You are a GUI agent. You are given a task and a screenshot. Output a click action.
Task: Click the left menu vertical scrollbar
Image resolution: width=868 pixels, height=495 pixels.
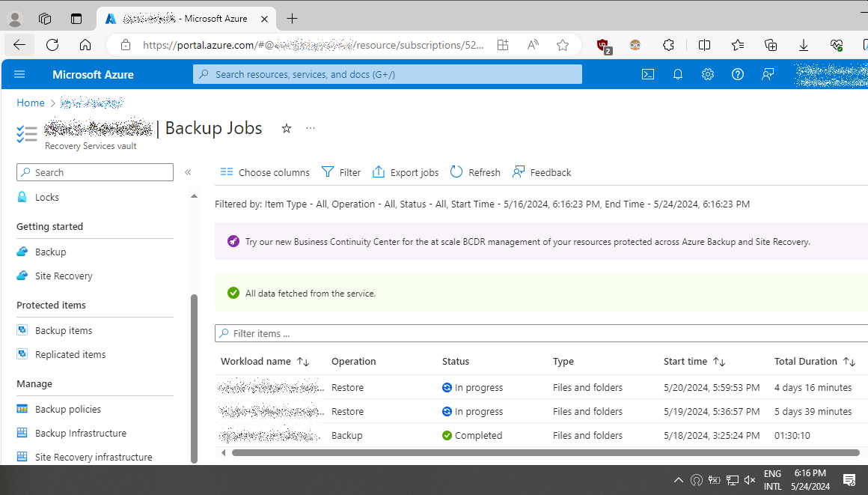pyautogui.click(x=194, y=378)
